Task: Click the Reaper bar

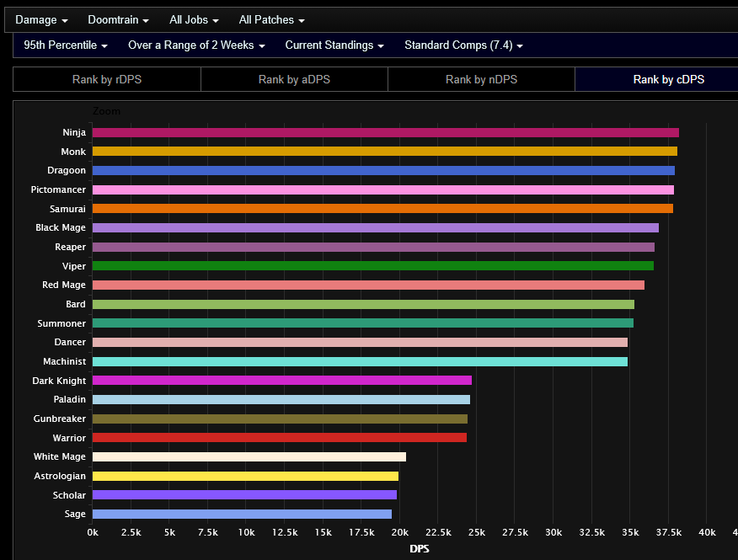Action: point(373,247)
